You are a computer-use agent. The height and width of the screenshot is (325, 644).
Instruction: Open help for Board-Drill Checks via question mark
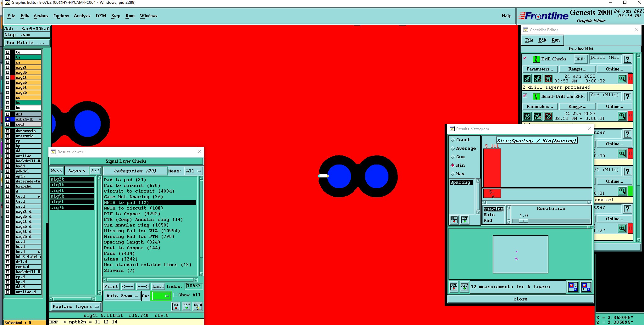(627, 97)
